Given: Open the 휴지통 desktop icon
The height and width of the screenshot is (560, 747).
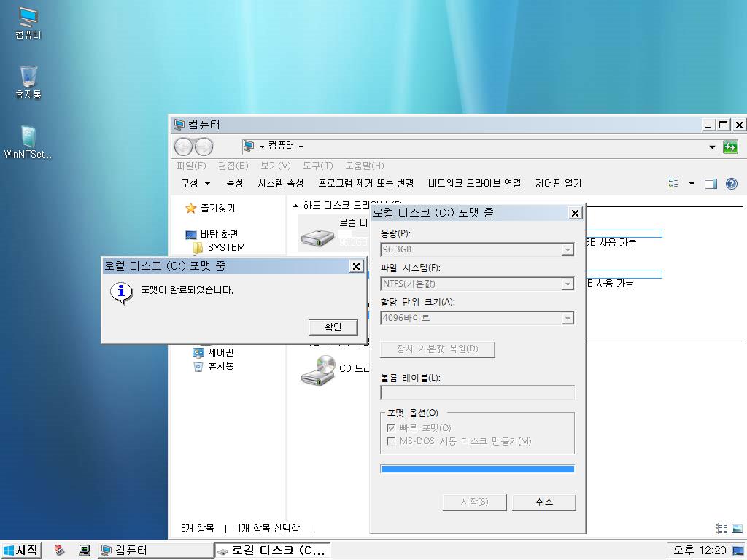Looking at the screenshot, I should (x=28, y=82).
